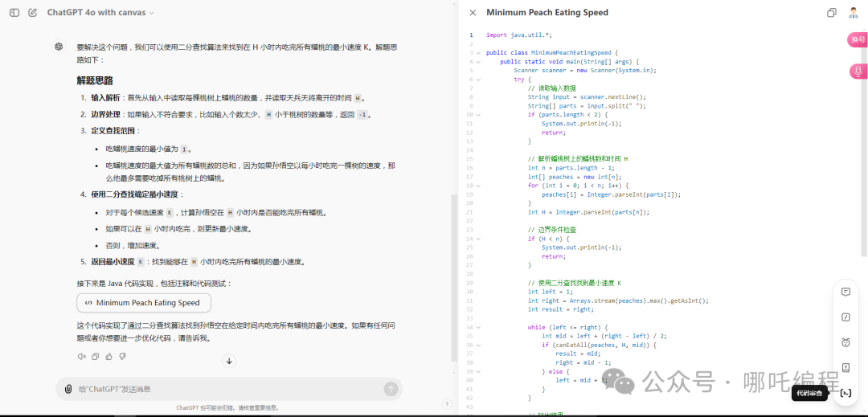Give the response a thumbs up
The height and width of the screenshot is (417, 868).
[108, 356]
